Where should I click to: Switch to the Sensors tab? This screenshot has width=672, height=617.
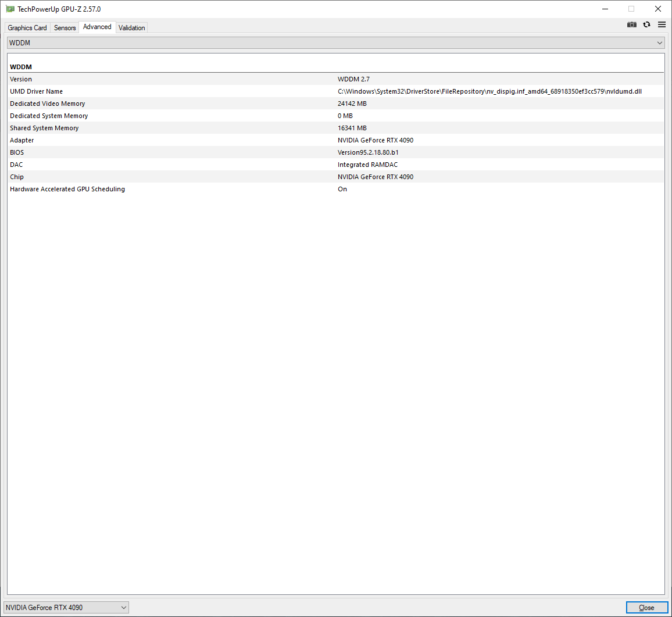point(65,28)
